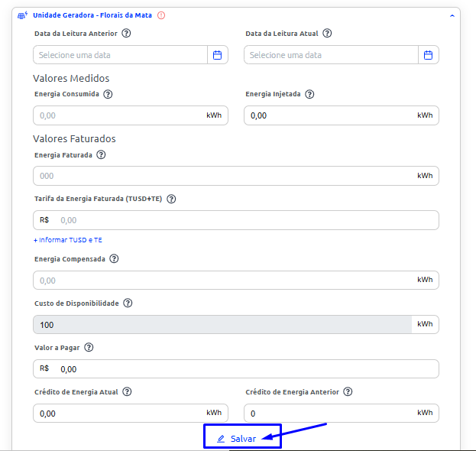Click the Crédito de Energia Anterior field
This screenshot has height=451, width=476.
(329, 414)
